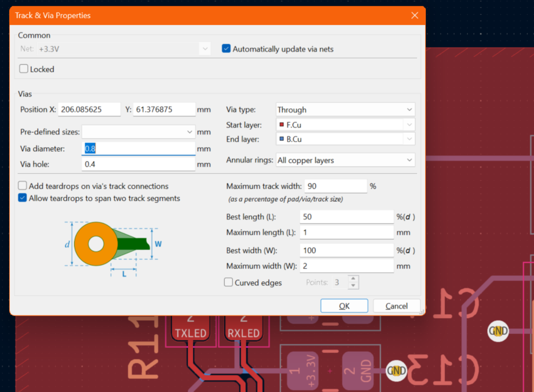Click the Maximum track width field
This screenshot has width=534, height=392.
point(335,186)
